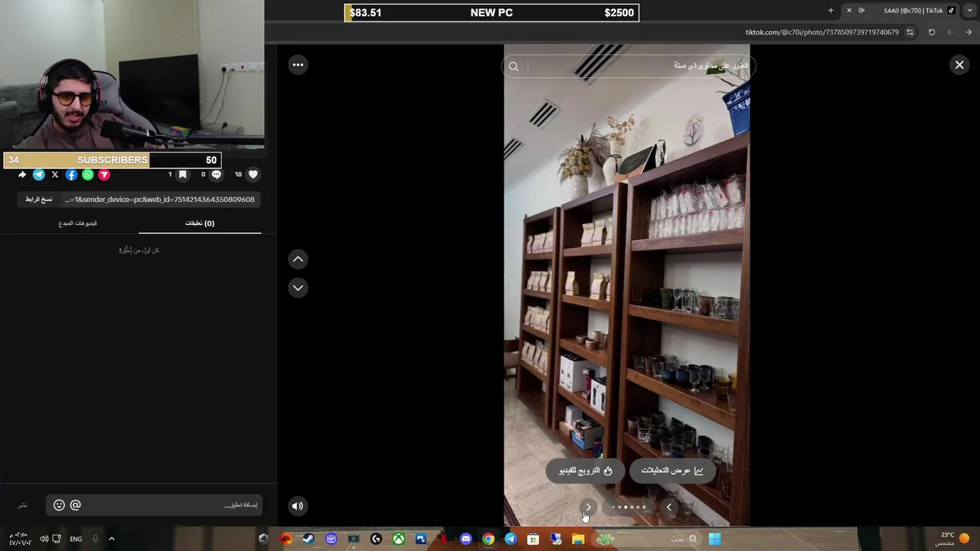Switch to the Comments (0) tab
The height and width of the screenshot is (551, 980).
pos(200,223)
